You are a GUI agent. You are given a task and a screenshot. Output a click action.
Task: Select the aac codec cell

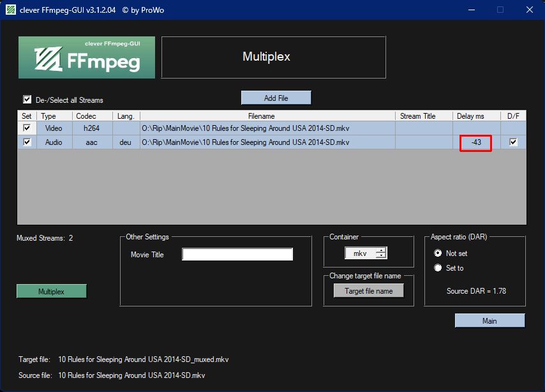tap(92, 142)
